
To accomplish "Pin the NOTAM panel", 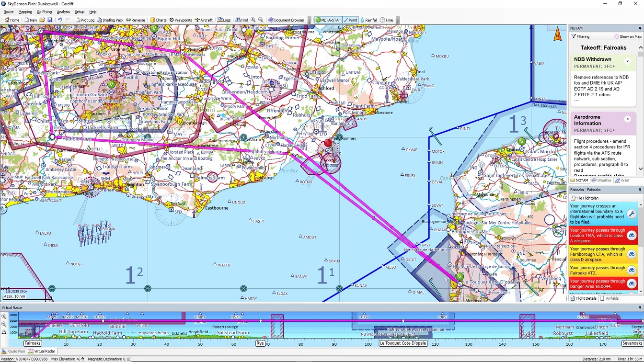I will coord(640,28).
